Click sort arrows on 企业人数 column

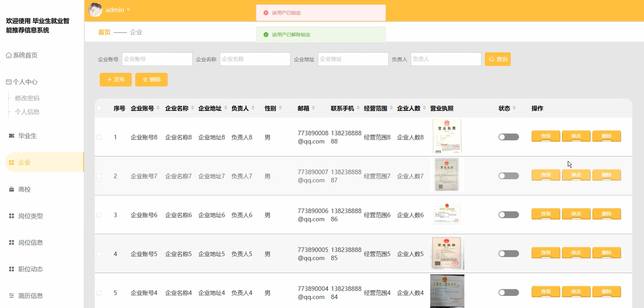pyautogui.click(x=424, y=108)
